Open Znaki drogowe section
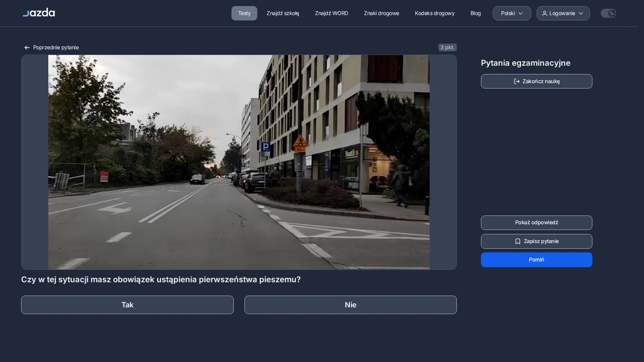This screenshot has width=644, height=362. coord(382,13)
